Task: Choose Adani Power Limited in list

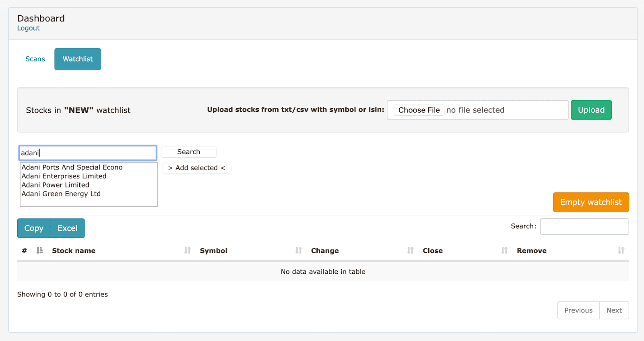Action: click(56, 185)
